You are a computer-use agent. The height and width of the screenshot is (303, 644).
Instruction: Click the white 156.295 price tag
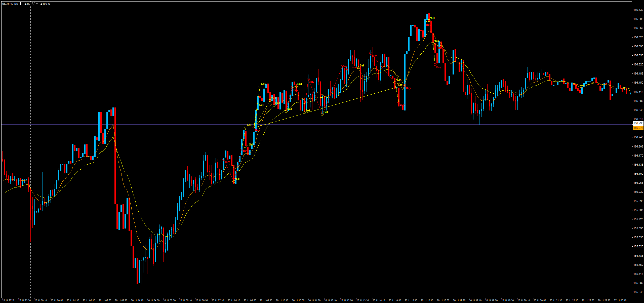[x=638, y=123]
